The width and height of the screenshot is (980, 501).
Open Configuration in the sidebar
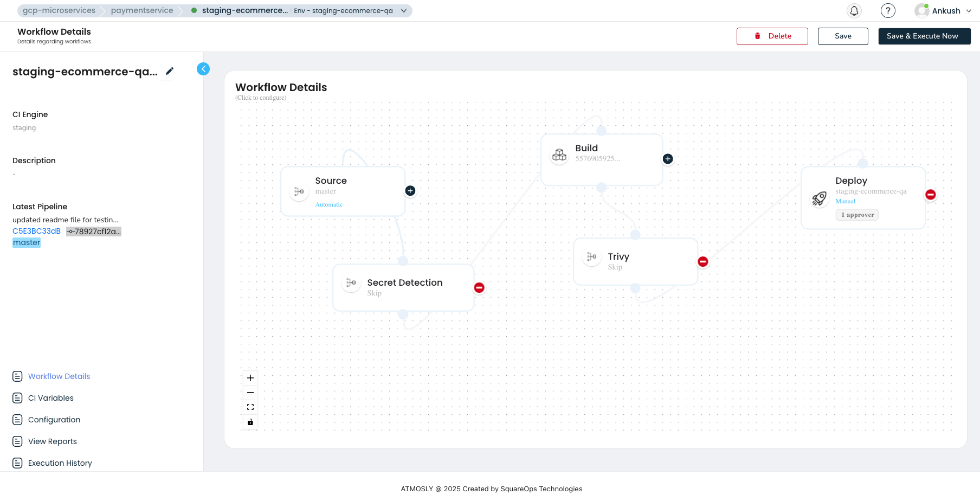coord(54,420)
